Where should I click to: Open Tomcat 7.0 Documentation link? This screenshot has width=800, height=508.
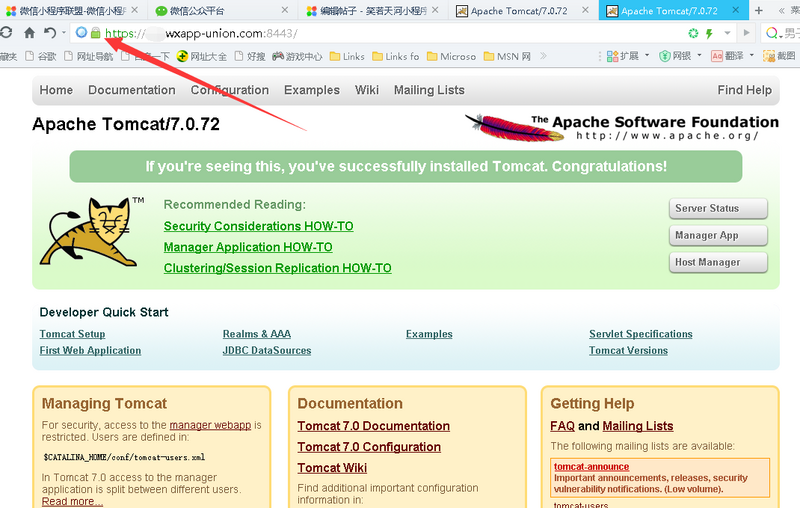click(x=373, y=426)
